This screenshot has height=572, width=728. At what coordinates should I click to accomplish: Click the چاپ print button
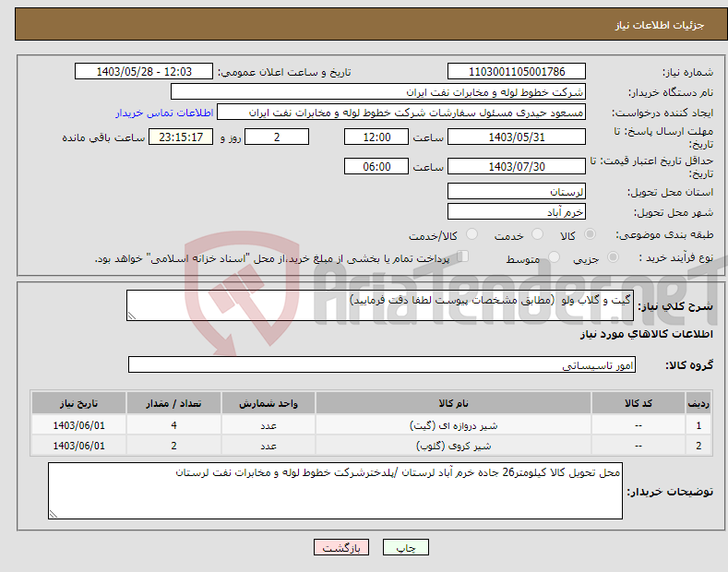406,548
